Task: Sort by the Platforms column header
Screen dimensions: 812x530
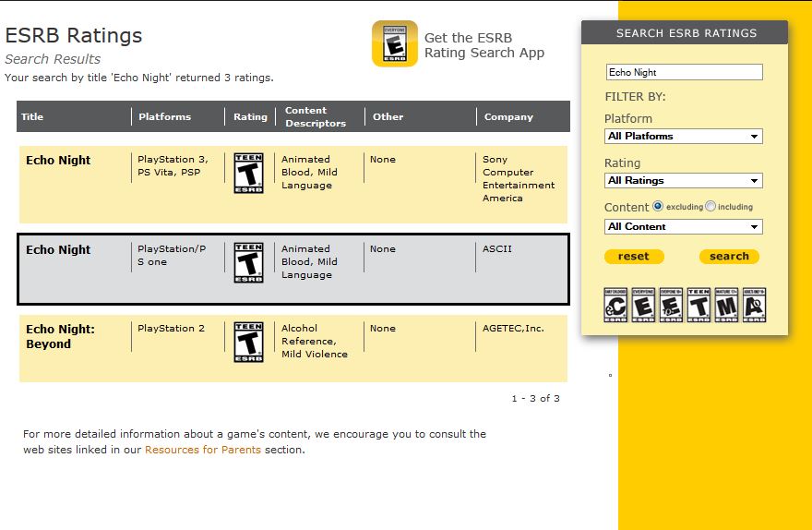Action: point(164,116)
